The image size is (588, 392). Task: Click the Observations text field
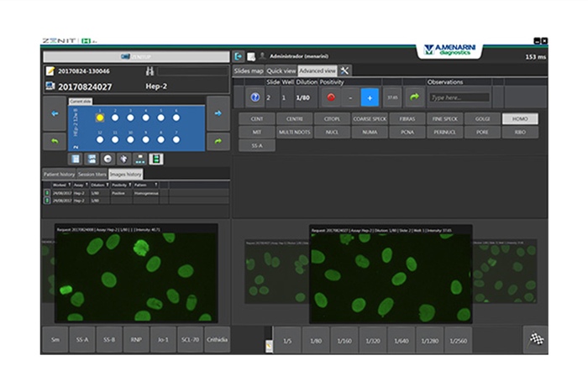[458, 97]
